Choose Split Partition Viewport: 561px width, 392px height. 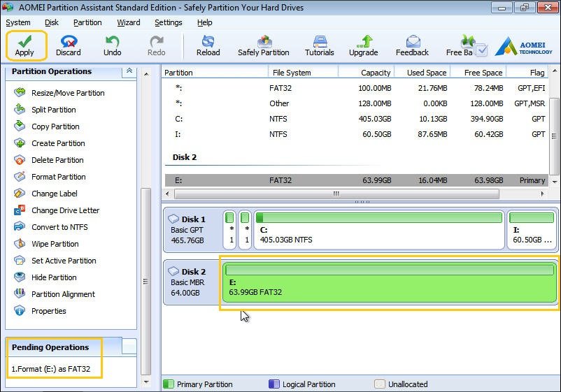click(x=45, y=110)
